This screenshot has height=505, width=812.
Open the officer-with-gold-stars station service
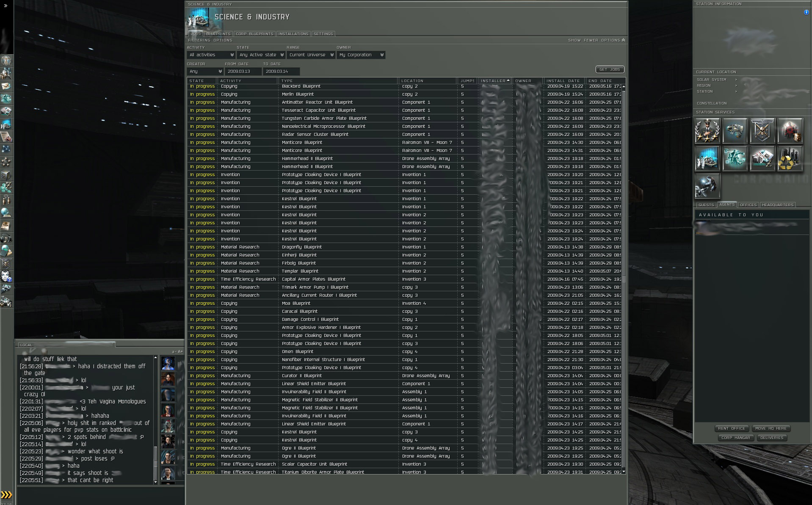[707, 131]
